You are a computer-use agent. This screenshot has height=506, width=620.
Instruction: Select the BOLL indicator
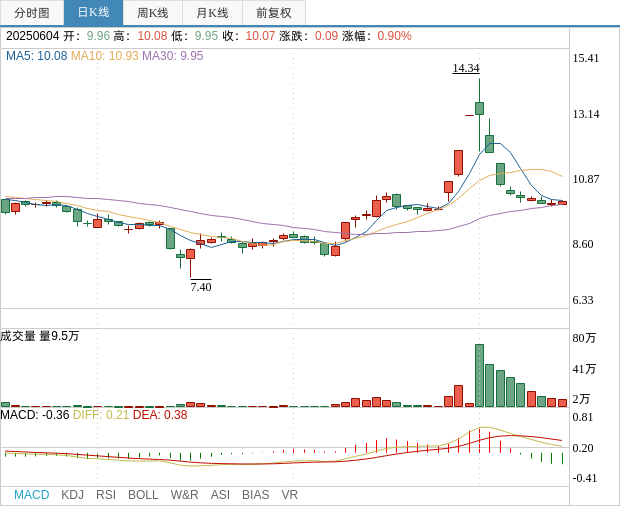pyautogui.click(x=143, y=495)
